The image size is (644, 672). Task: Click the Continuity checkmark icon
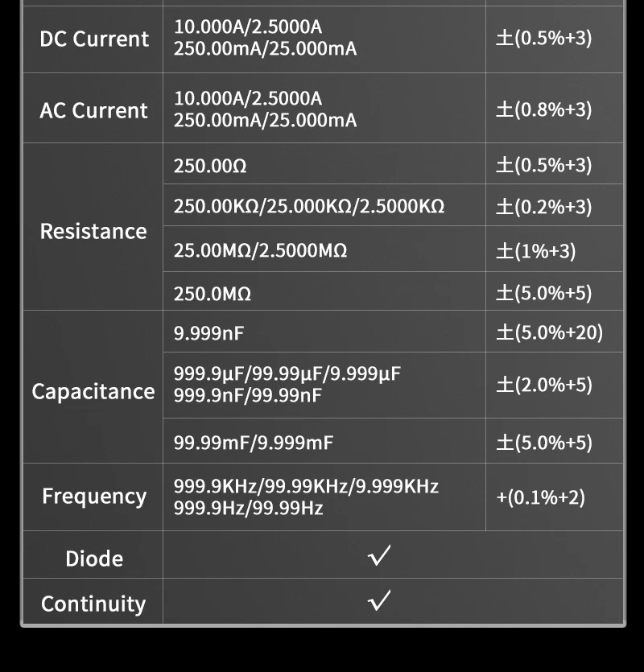(379, 600)
